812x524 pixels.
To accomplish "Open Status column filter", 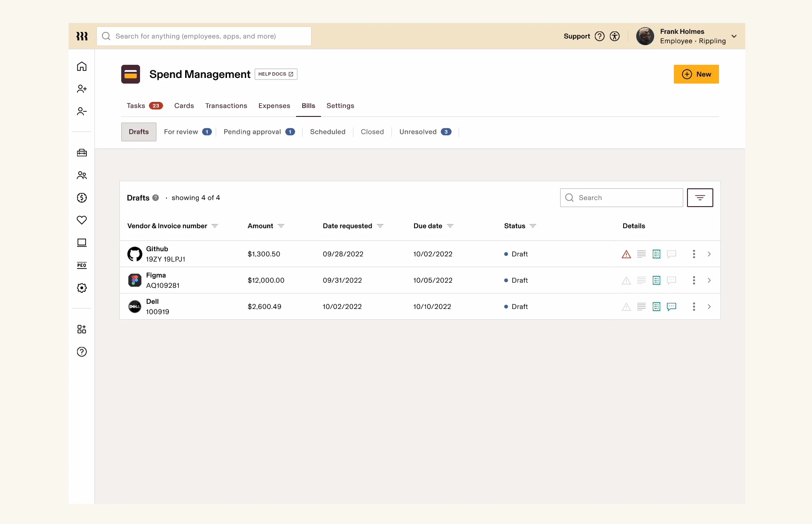I will 533,226.
